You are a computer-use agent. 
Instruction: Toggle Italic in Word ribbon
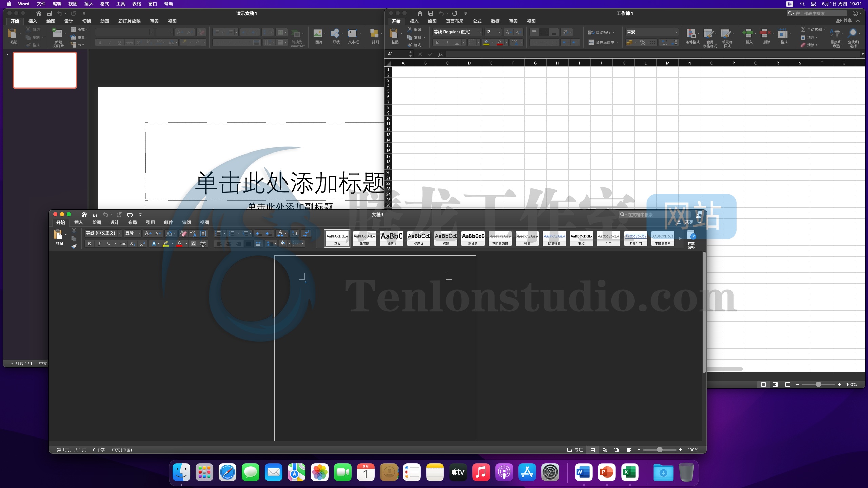point(99,244)
